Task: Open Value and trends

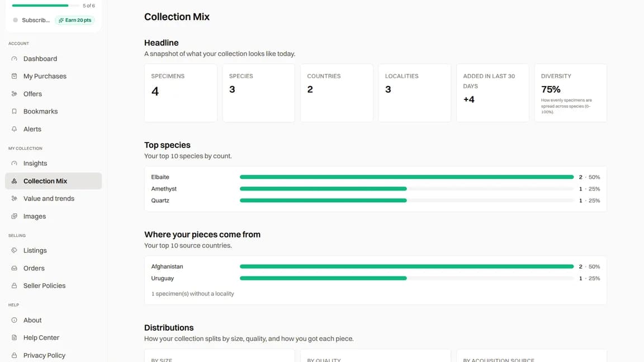Action: tap(54, 198)
